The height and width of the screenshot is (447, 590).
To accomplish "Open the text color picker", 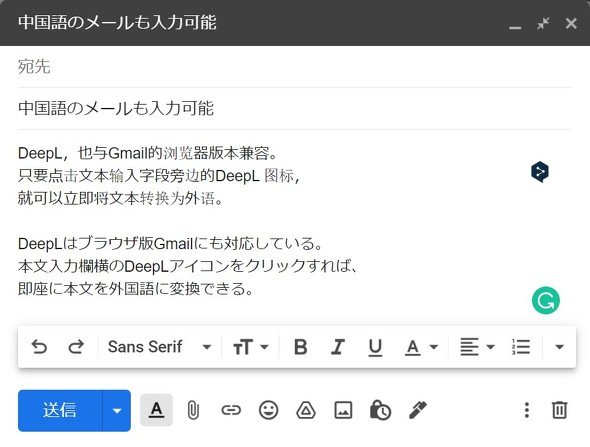I will (421, 347).
